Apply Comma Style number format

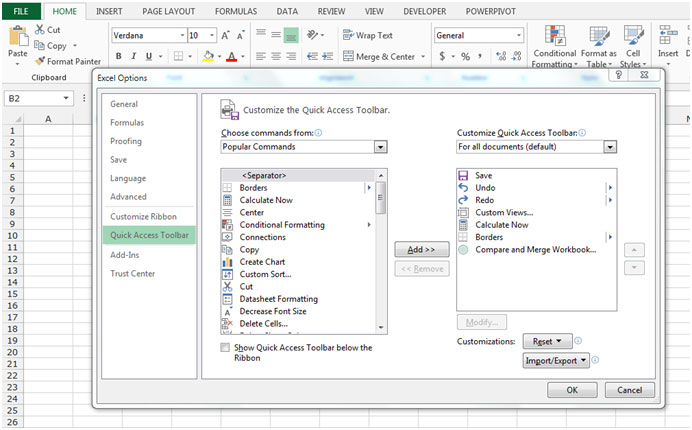click(480, 56)
